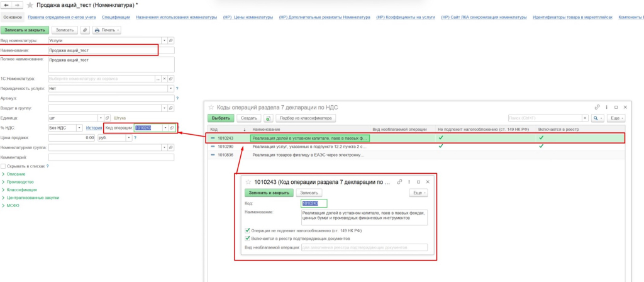The width and height of the screenshot is (644, 282).
Task: Click the green Выбрать button
Action: tap(221, 118)
